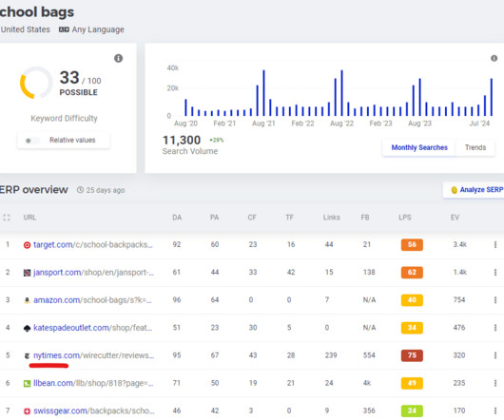Open the three-dot menu for jansport.com row
Viewport: 504px width, 420px height.
tap(495, 273)
